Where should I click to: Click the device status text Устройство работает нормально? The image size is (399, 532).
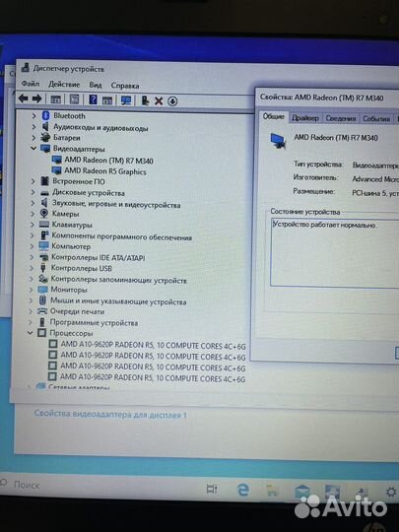pos(325,225)
